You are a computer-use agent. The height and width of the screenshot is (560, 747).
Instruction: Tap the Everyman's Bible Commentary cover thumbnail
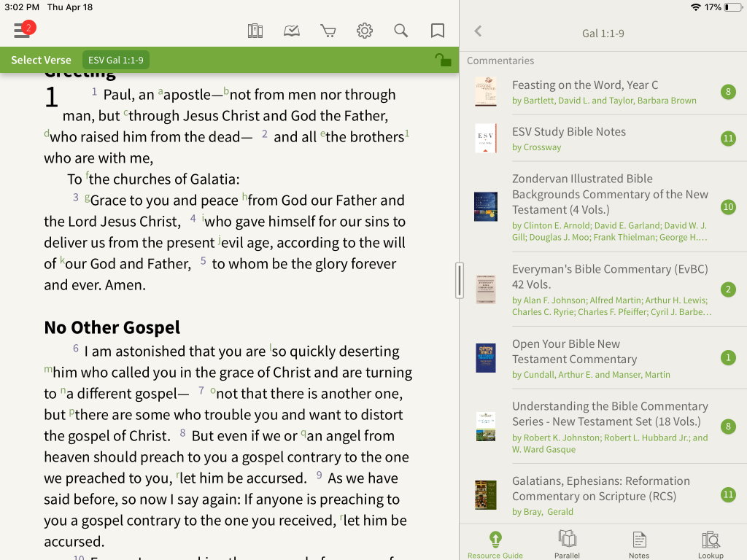[x=485, y=289]
